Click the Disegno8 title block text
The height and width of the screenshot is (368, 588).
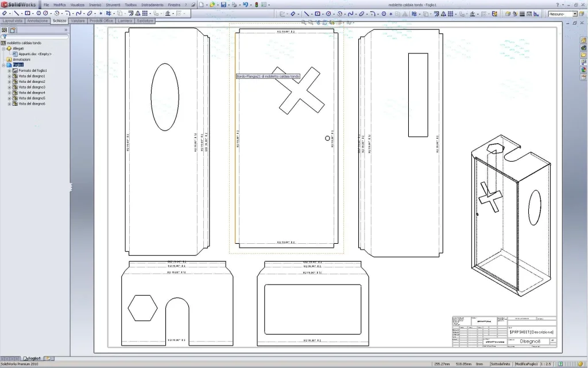530,342
